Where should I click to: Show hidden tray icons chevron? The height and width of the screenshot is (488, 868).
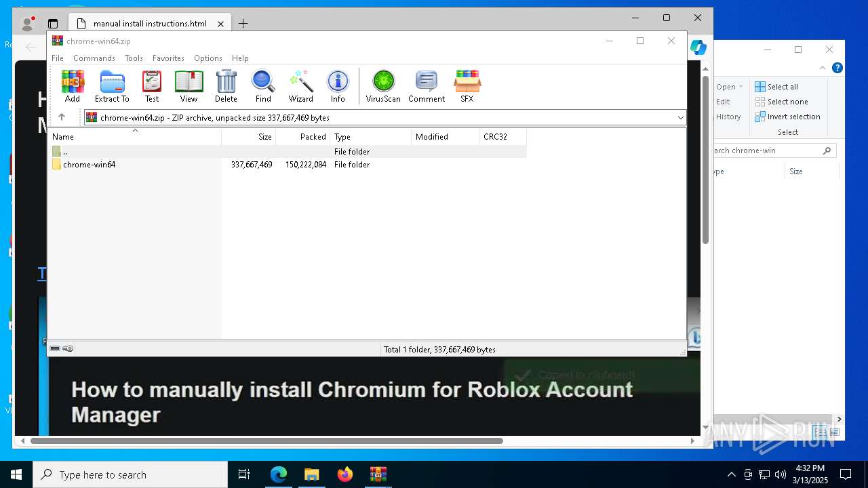click(x=731, y=474)
